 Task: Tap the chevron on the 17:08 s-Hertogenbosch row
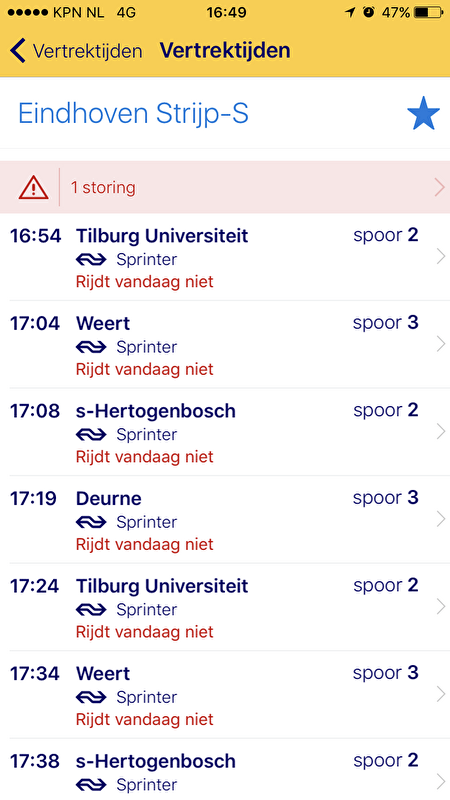click(441, 432)
